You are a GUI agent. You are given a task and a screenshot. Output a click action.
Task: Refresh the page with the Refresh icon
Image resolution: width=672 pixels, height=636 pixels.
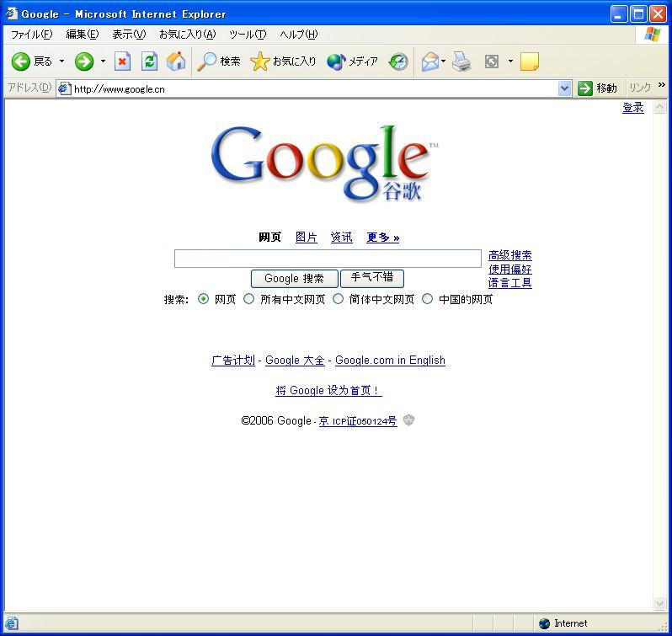coord(149,61)
